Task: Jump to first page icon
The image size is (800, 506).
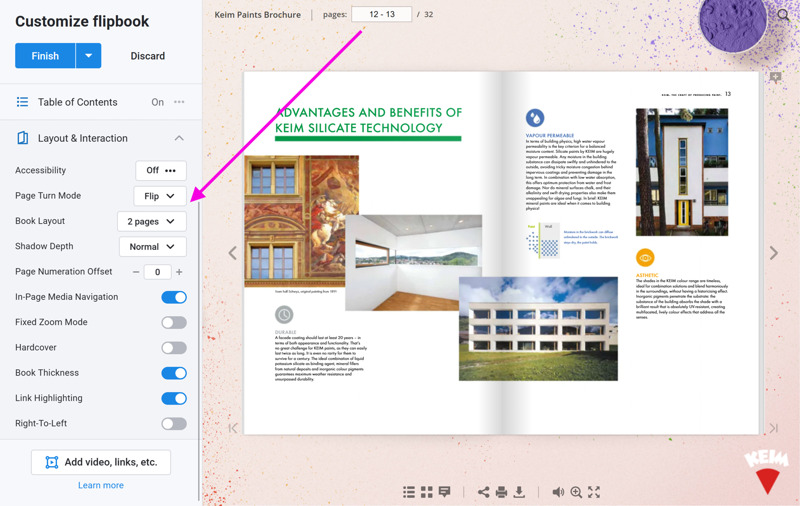Action: pos(233,428)
